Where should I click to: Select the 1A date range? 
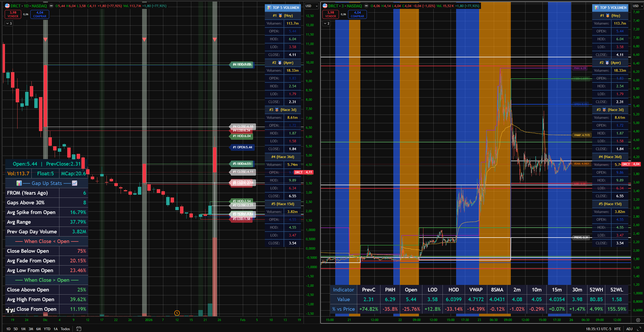55,329
